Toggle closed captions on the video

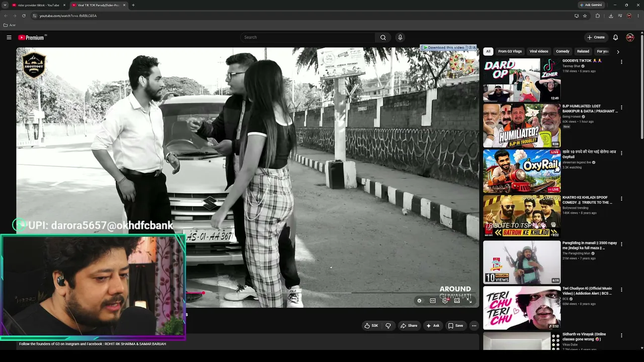point(433,301)
